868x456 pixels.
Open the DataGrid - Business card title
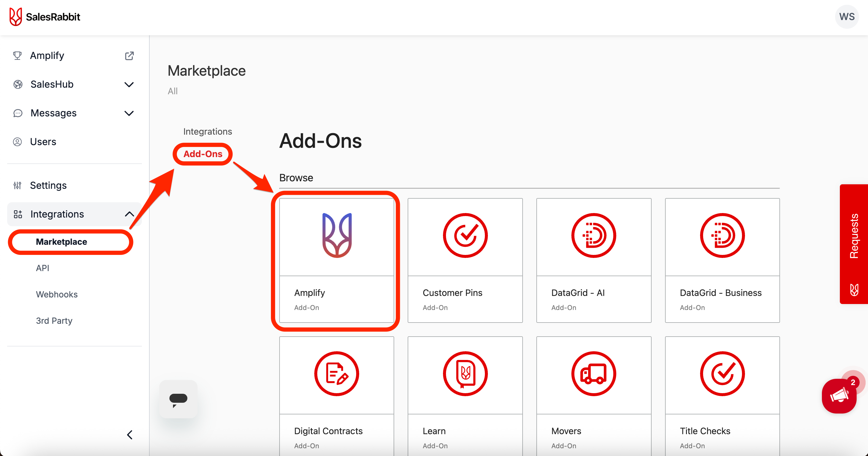click(720, 293)
